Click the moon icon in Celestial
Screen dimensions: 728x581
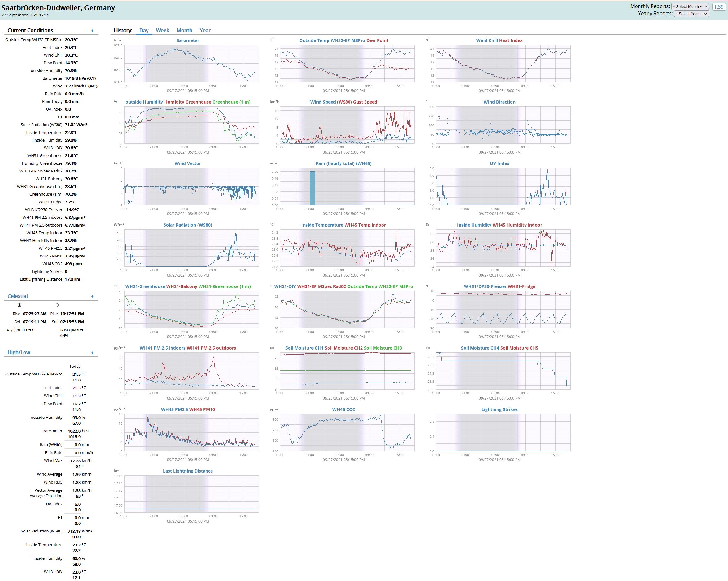[x=57, y=305]
